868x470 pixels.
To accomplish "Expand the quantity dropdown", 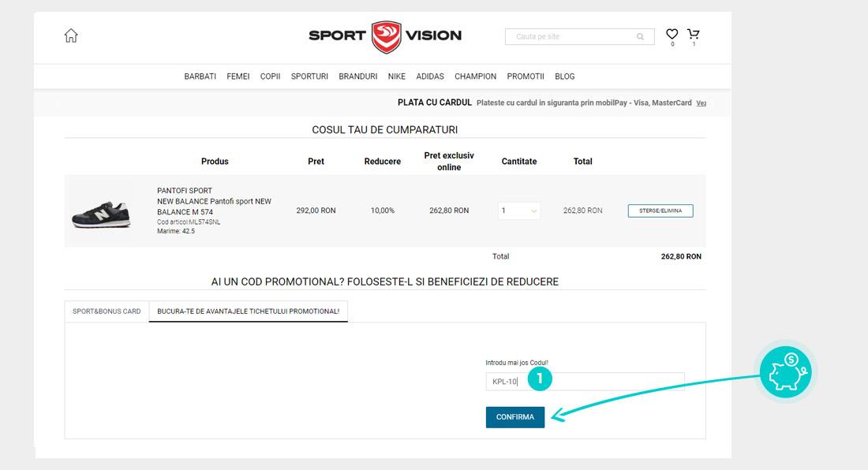I will [x=519, y=211].
